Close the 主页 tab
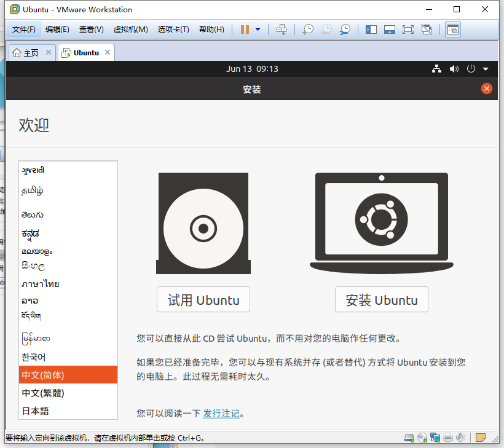 coord(49,52)
